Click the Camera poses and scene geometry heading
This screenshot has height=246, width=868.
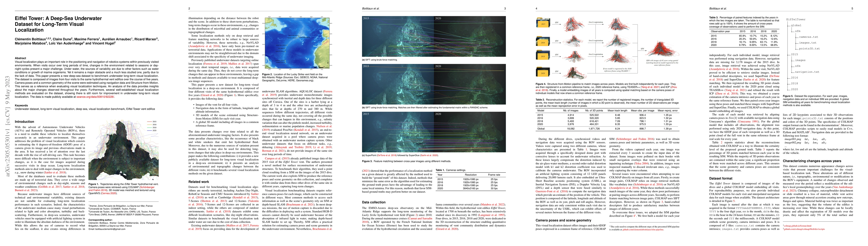(x=564, y=220)
